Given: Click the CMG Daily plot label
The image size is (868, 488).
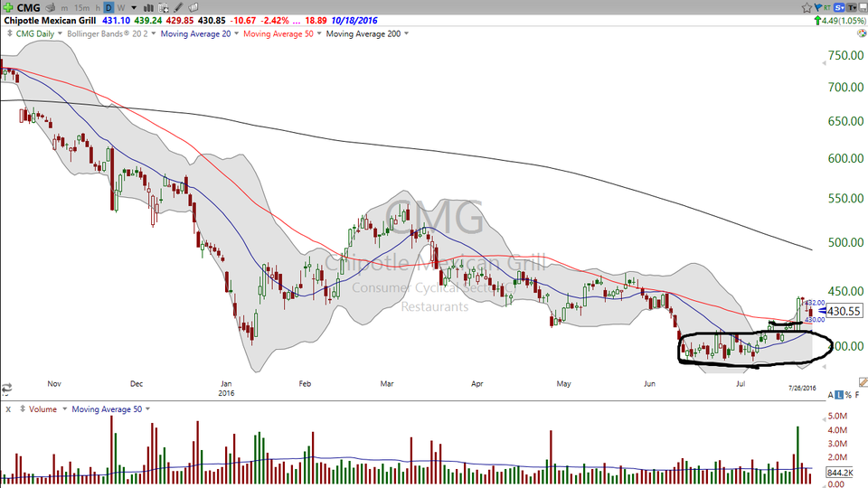Looking at the screenshot, I should point(35,33).
